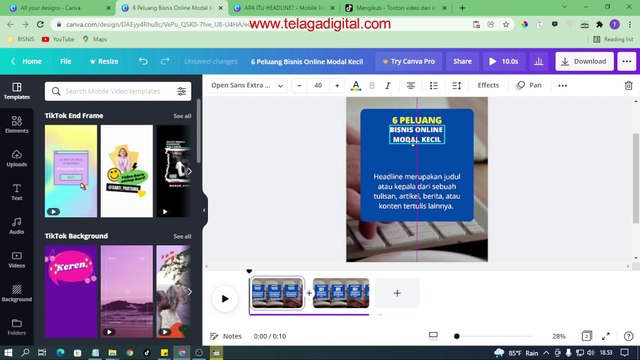Open the File menu
Image resolution: width=640 pixels, height=360 pixels.
[65, 61]
